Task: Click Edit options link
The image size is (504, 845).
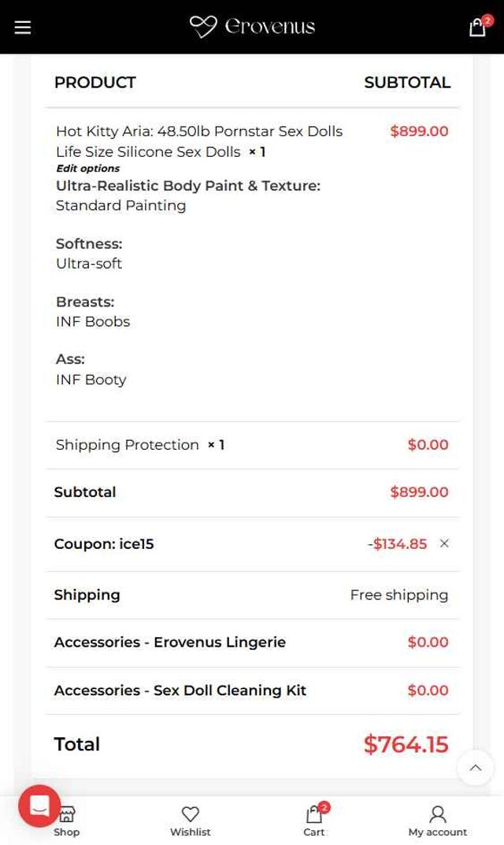Action: click(x=88, y=169)
